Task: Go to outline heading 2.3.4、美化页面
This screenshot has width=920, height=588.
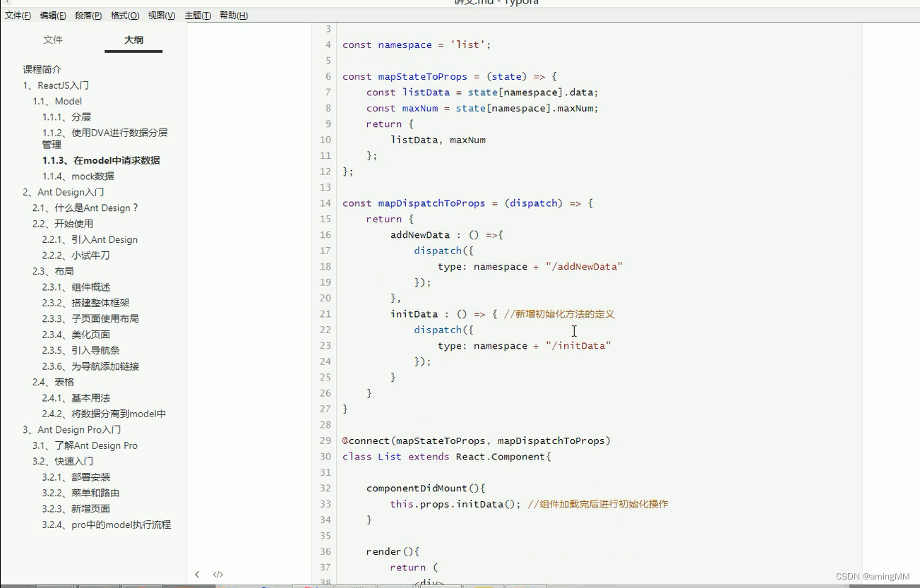Action: [x=76, y=335]
